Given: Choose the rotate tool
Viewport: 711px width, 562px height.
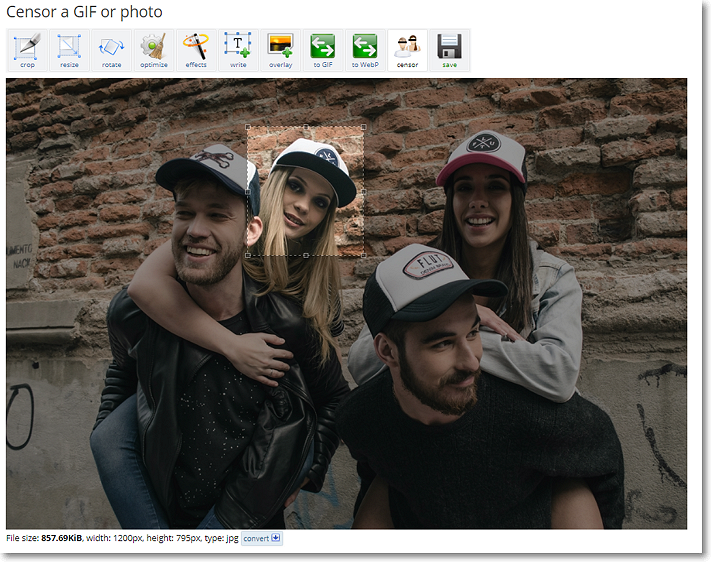Looking at the screenshot, I should pyautogui.click(x=112, y=50).
